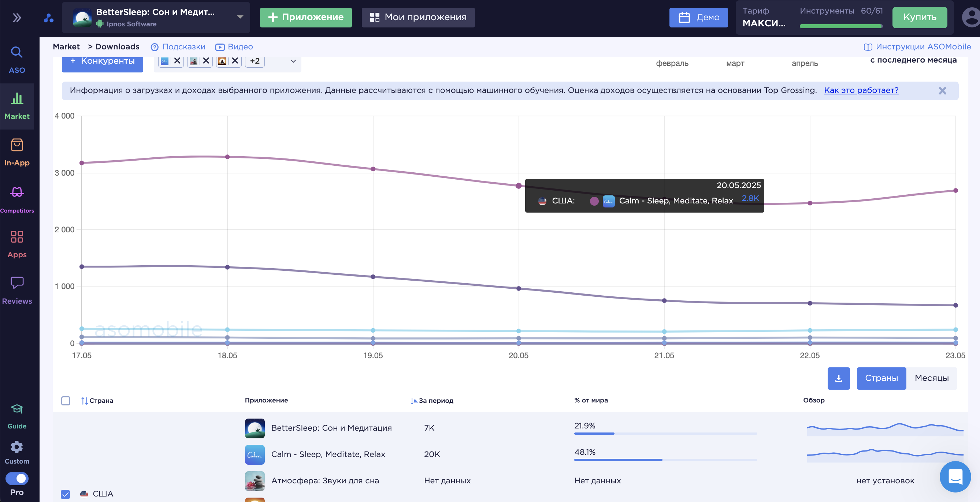Image resolution: width=980 pixels, height=502 pixels.
Task: Remove the Calm competitor chip
Action: 177,61
